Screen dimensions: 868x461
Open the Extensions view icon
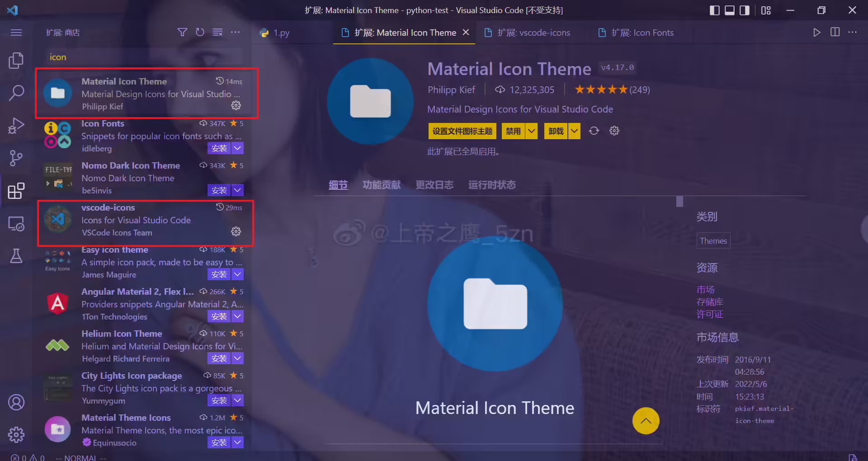point(16,191)
